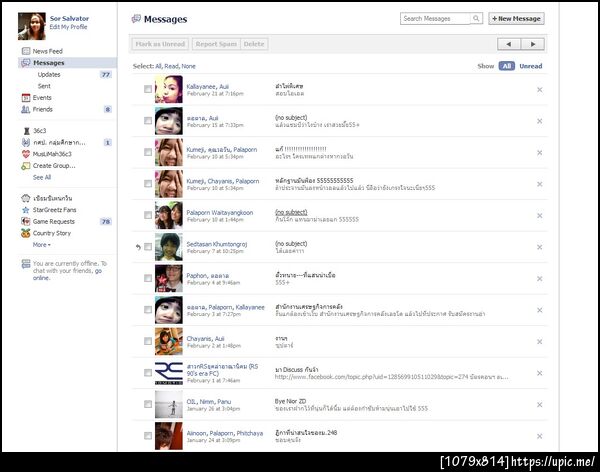Image resolution: width=600 pixels, height=472 pixels.
Task: Select Read messages link
Action: [171, 66]
